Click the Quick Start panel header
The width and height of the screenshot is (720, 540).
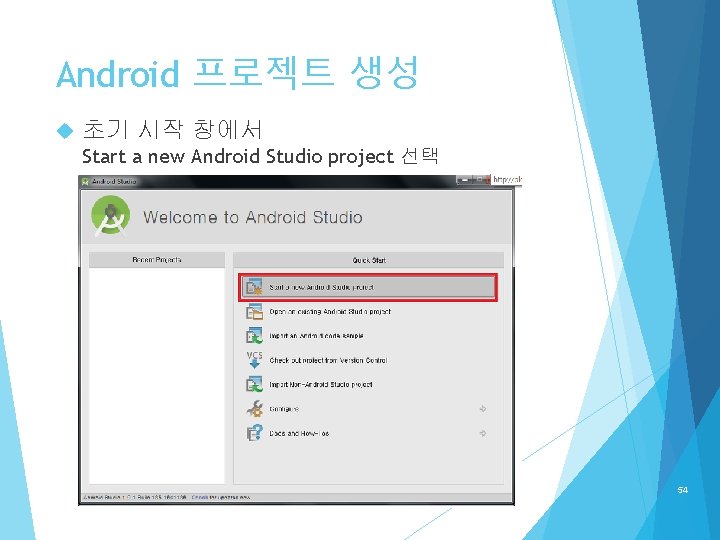369,260
